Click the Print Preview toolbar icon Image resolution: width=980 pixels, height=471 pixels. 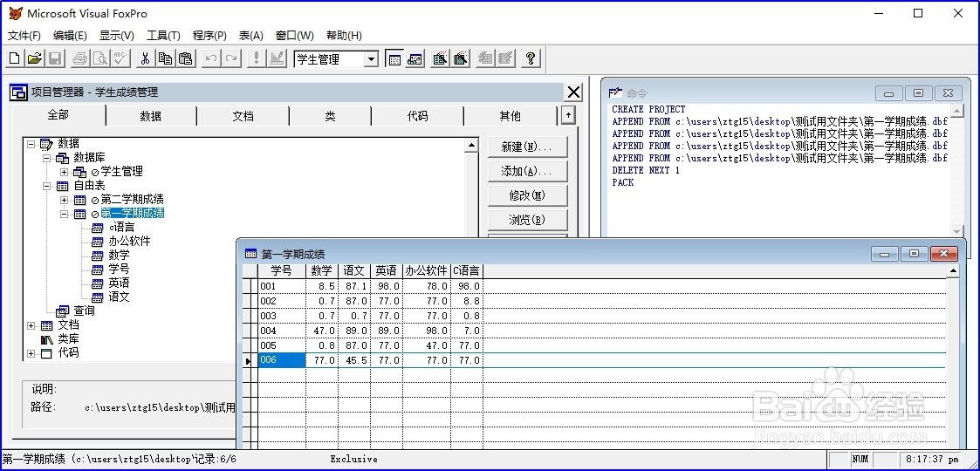tap(100, 58)
